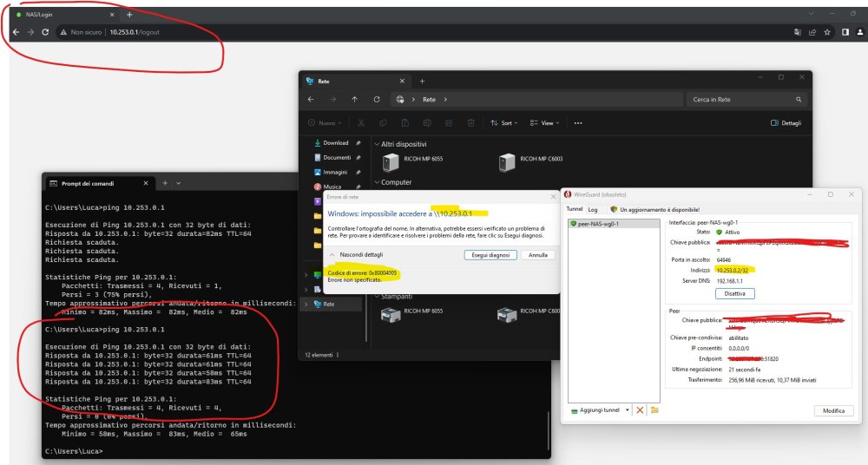
Task: Close the Rete tab in File Explorer
Action: tap(402, 82)
